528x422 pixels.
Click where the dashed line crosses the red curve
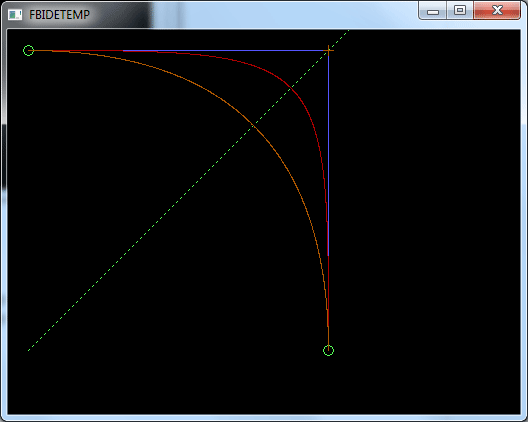[x=291, y=88]
